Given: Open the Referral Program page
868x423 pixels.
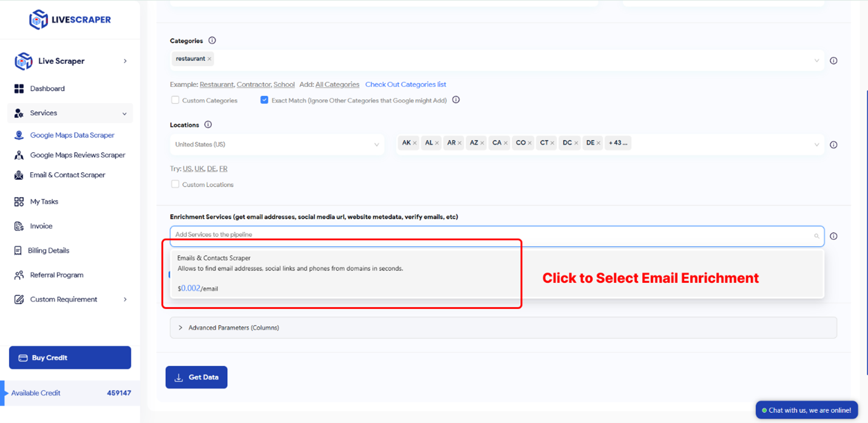Looking at the screenshot, I should 57,275.
